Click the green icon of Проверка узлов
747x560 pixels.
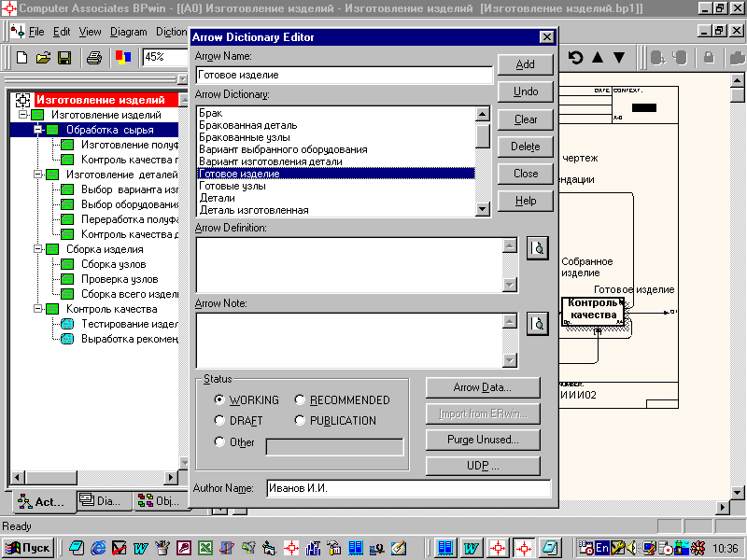[x=67, y=279]
